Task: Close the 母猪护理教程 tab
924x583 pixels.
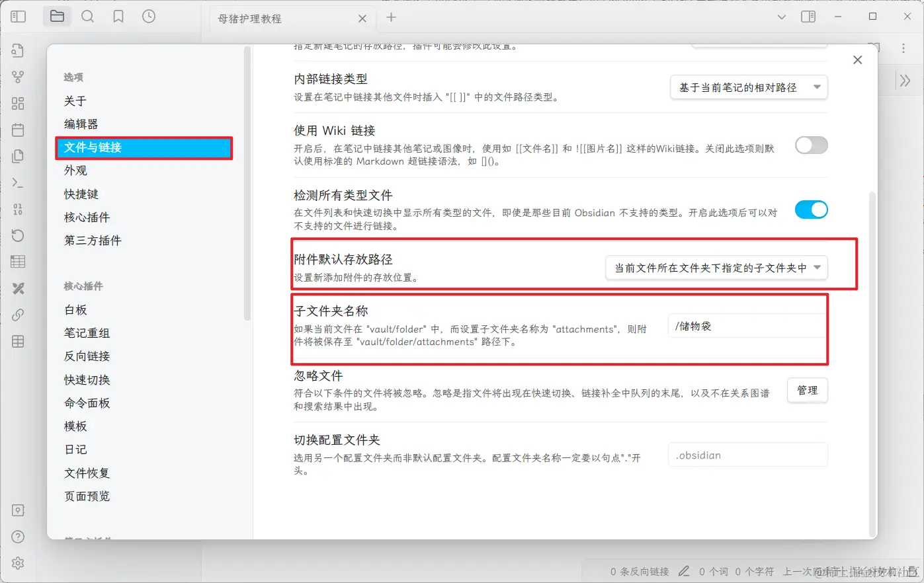Action: (362, 19)
